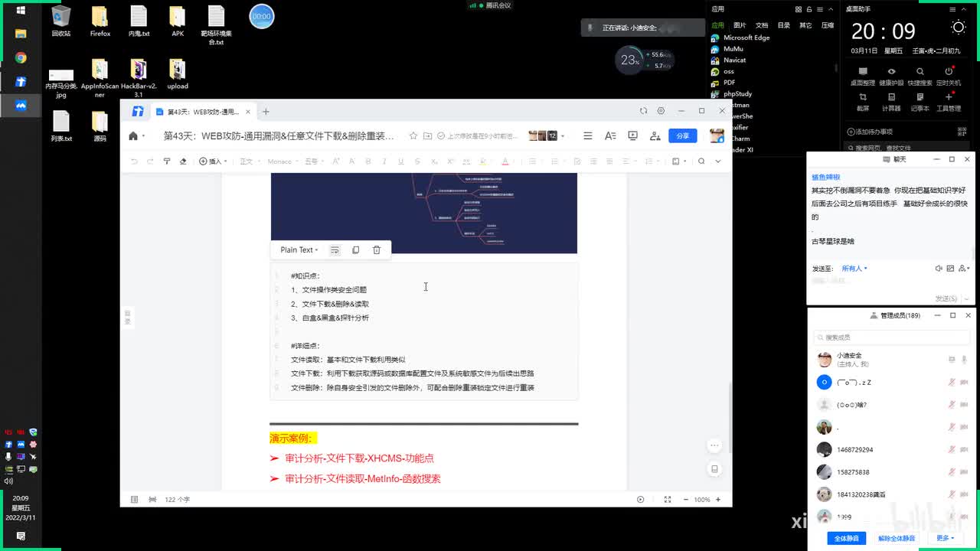Open font size 五号 dropdown

coord(314,161)
